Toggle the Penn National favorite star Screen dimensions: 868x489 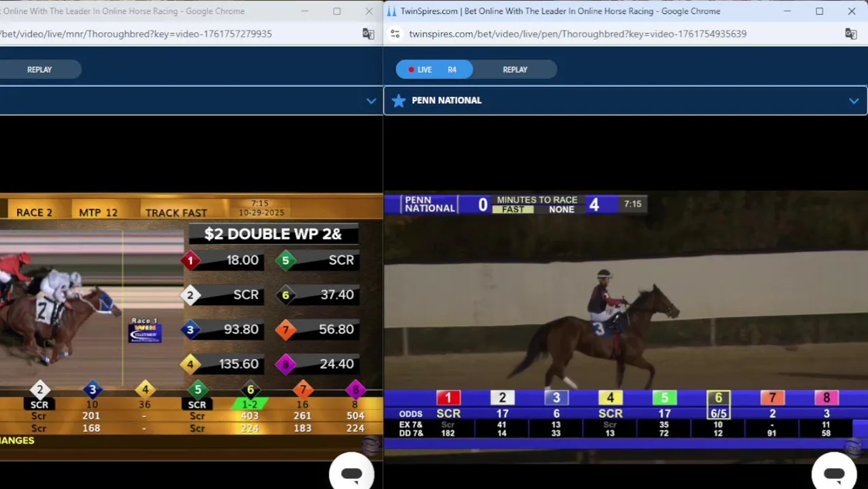pyautogui.click(x=399, y=101)
